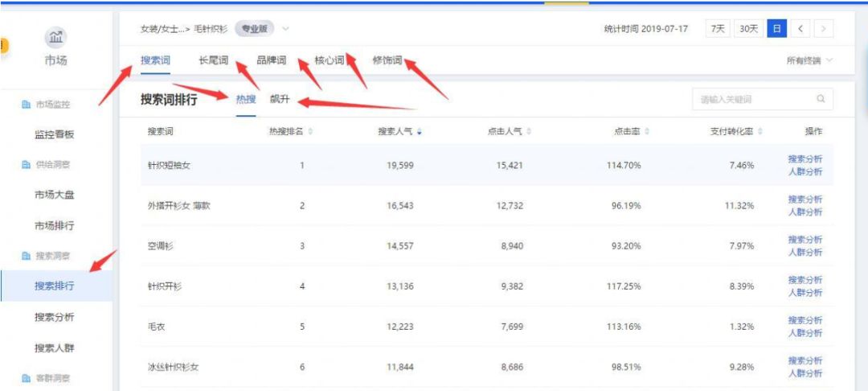Click the 女装/女士 breadcrumb text
This screenshot has width=868, height=391.
164,29
